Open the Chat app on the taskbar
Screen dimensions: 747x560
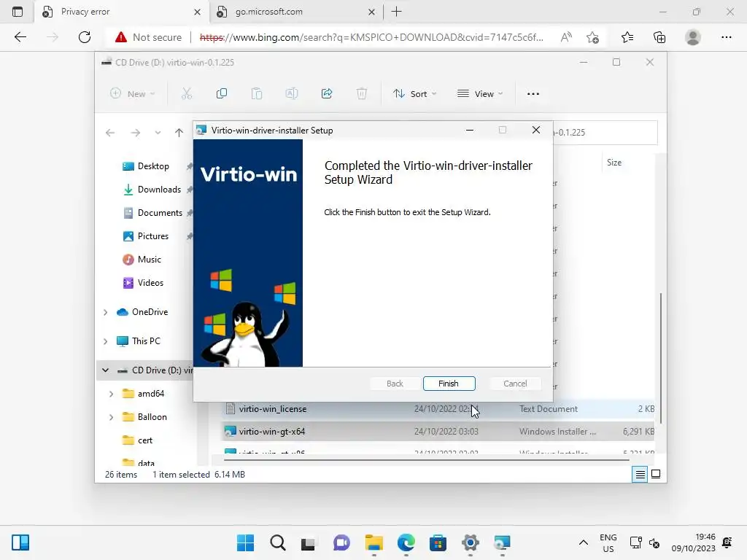point(341,542)
